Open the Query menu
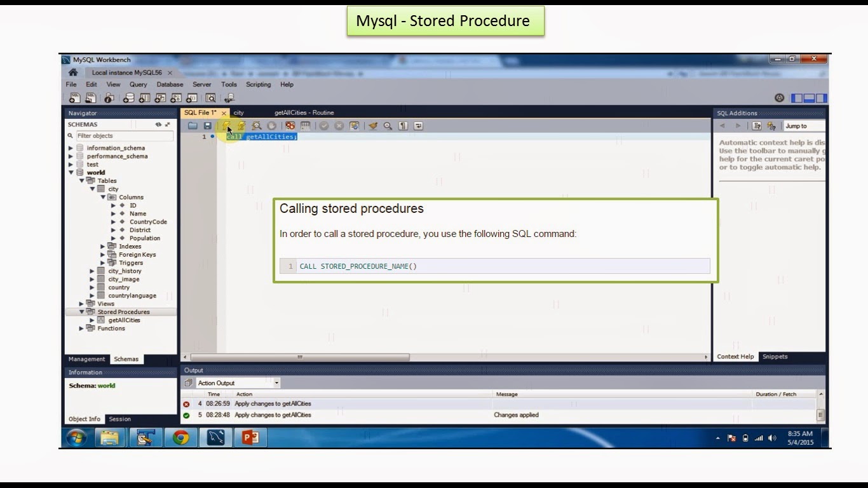 coord(138,85)
